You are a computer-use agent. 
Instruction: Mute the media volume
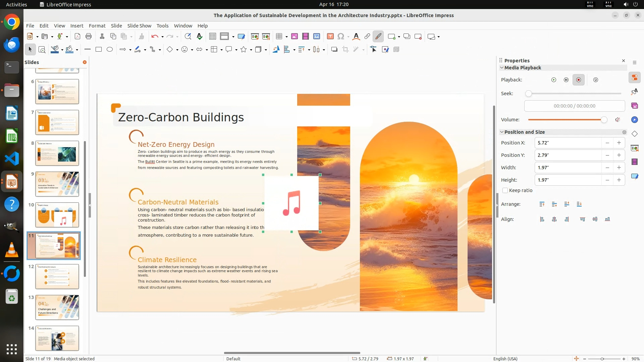click(x=618, y=120)
